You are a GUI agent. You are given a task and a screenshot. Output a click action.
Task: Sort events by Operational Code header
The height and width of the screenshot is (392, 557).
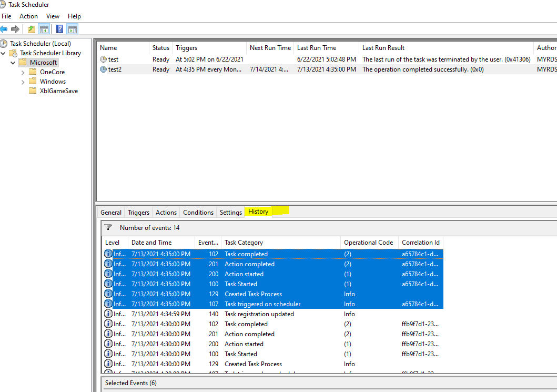coord(369,243)
